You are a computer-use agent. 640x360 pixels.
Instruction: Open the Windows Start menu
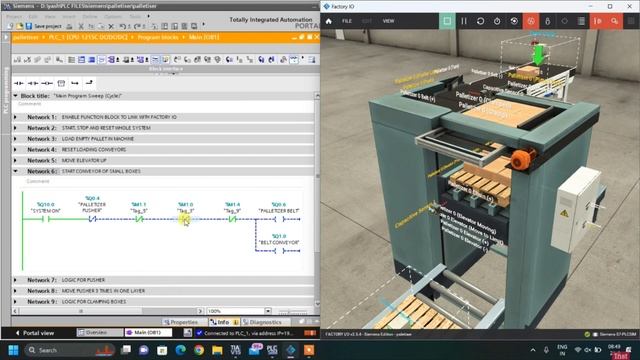click(13, 350)
